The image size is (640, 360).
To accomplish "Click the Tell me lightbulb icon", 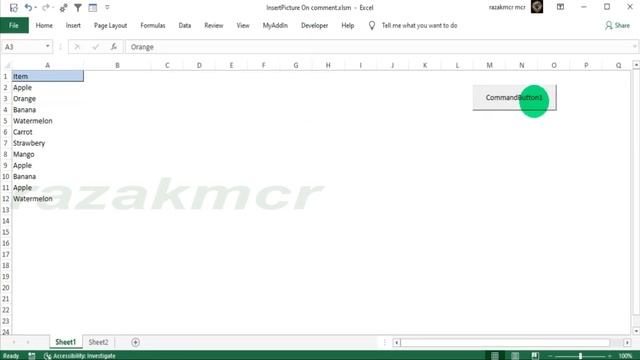I will pos(371,25).
